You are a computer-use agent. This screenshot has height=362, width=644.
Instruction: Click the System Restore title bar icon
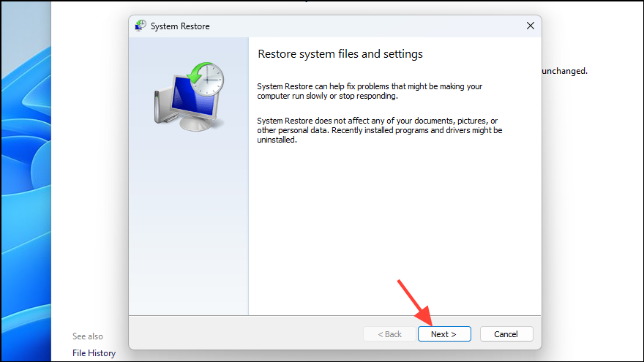tap(141, 26)
